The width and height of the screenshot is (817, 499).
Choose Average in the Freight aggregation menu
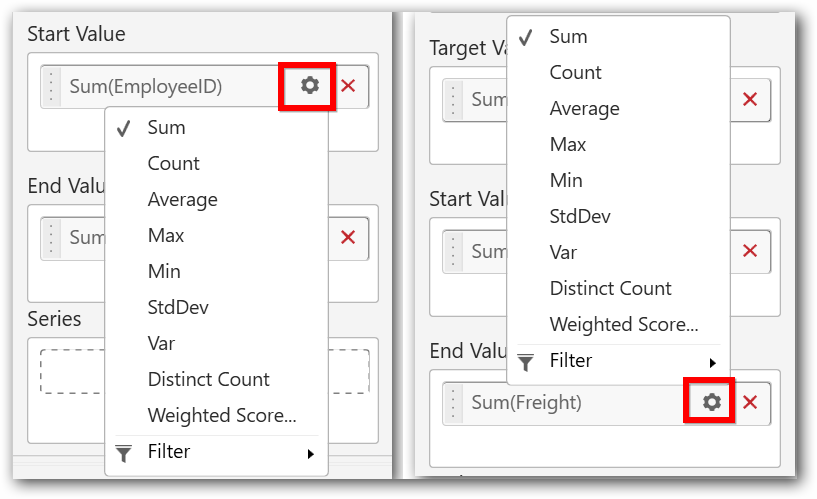584,108
